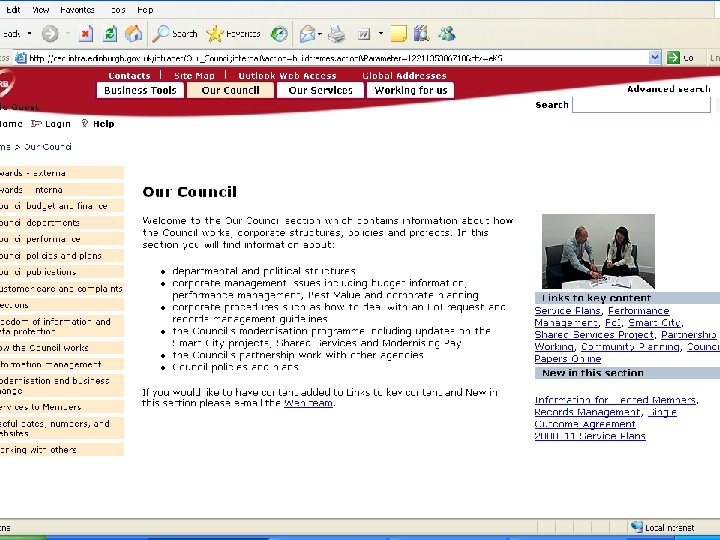Viewport: 720px width, 540px height.
Task: Open Freedom of information and data protection item
Action: click(62, 326)
